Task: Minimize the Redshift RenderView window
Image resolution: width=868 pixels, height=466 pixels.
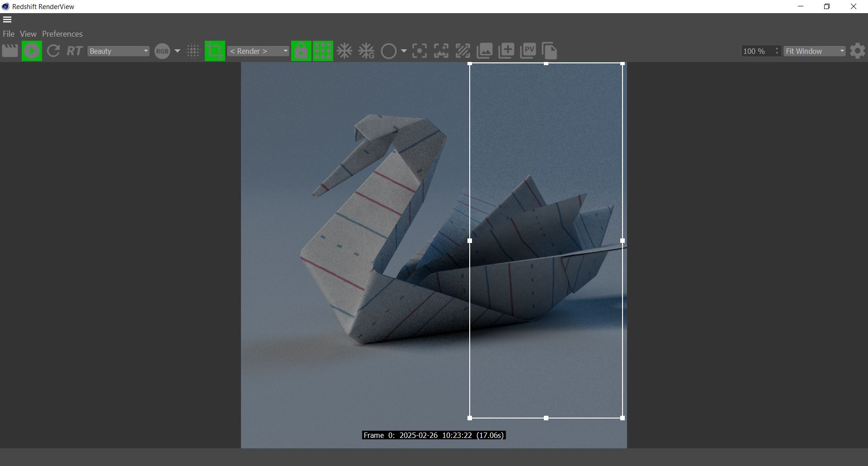Action: pyautogui.click(x=801, y=6)
